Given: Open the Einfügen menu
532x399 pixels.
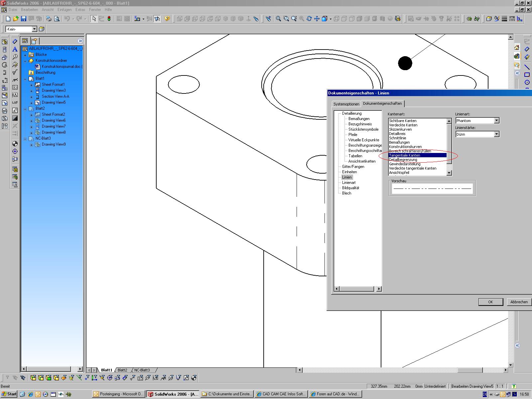Looking at the screenshot, I should coord(64,10).
